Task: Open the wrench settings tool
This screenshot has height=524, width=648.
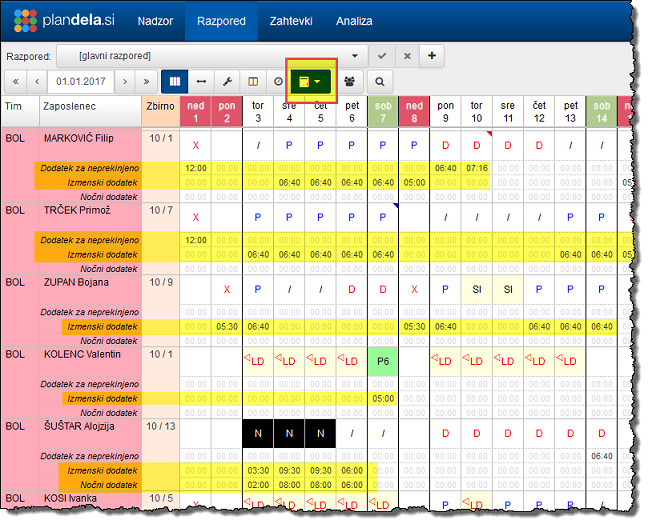Action: pos(227,81)
